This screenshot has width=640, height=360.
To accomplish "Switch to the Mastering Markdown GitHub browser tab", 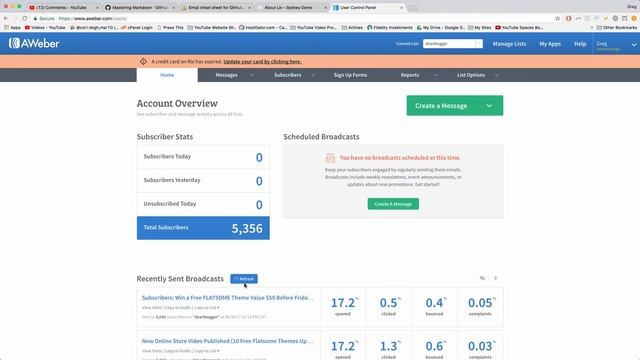I will pyautogui.click(x=140, y=7).
